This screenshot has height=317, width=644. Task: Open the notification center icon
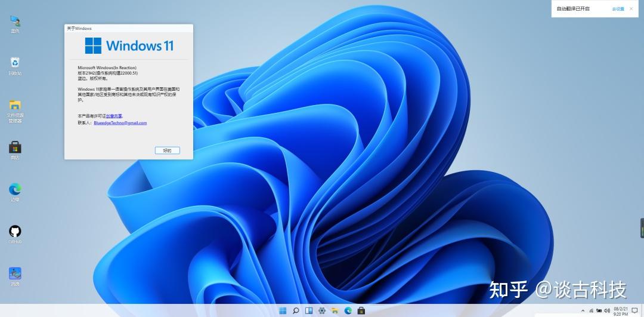[634, 310]
